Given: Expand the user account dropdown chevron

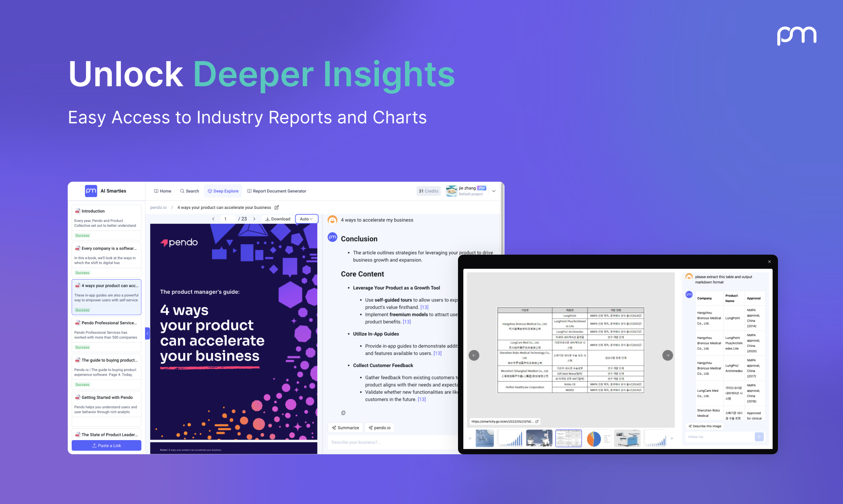Looking at the screenshot, I should pyautogui.click(x=494, y=191).
